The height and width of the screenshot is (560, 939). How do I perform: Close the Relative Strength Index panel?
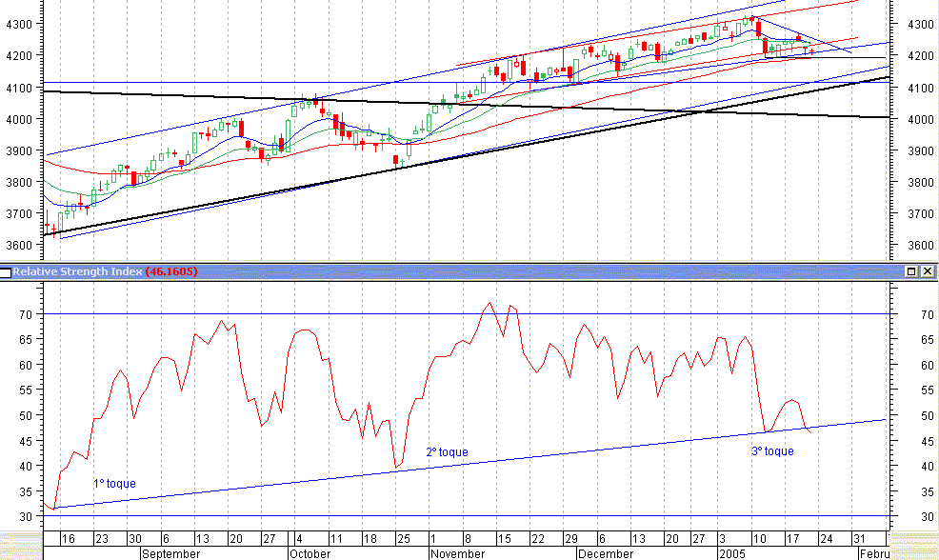click(929, 270)
